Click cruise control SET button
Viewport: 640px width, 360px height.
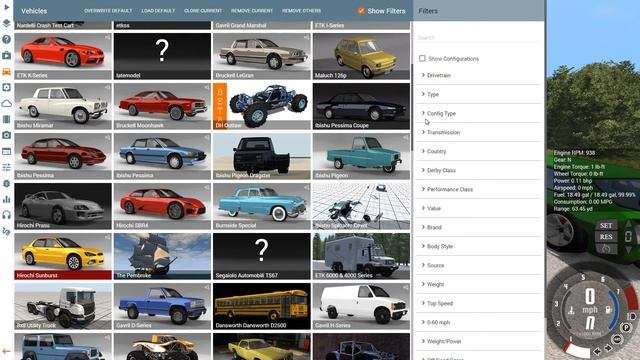(606, 225)
